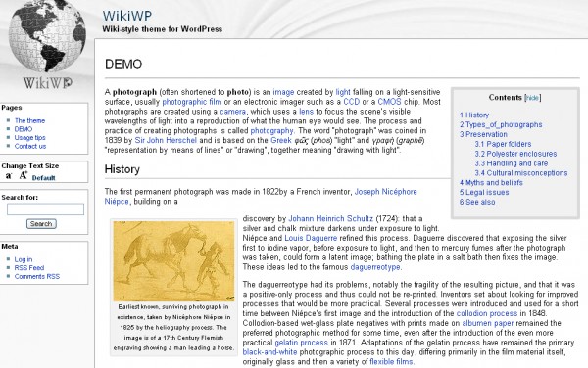Open the earliest photograph horse thumbnail
The width and height of the screenshot is (588, 368).
(174, 261)
